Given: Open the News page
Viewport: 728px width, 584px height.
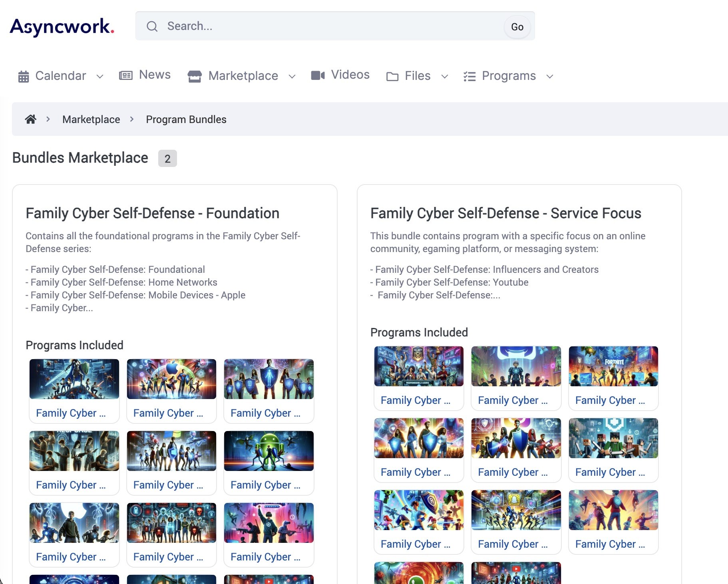Looking at the screenshot, I should click(155, 75).
